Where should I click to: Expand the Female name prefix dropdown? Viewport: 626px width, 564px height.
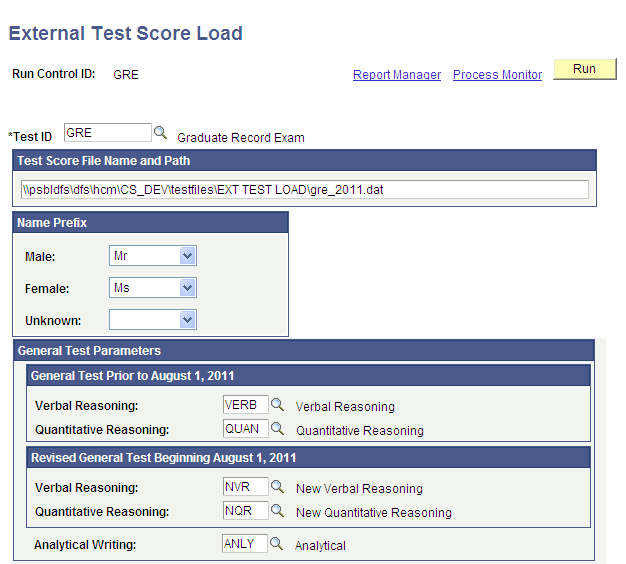point(187,287)
